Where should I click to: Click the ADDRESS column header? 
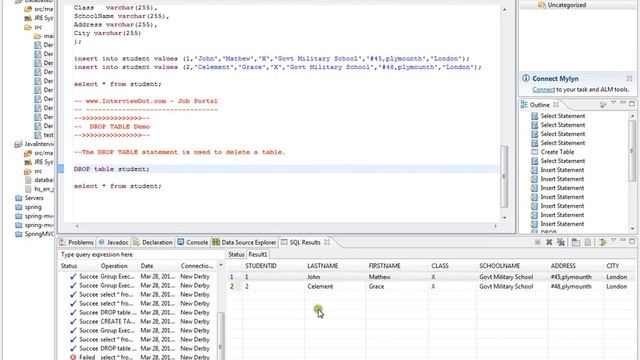[x=563, y=266]
